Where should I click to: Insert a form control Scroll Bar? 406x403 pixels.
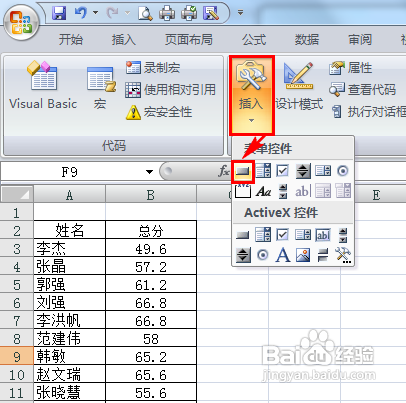tap(283, 191)
